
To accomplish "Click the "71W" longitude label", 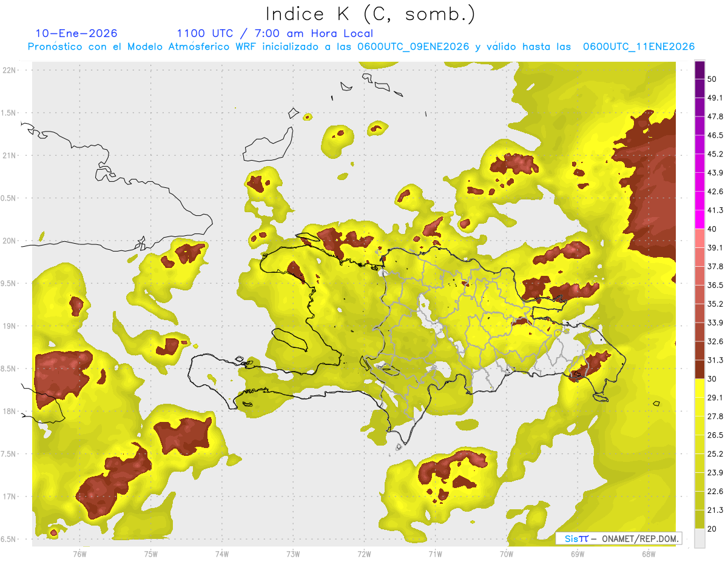I will [435, 554].
